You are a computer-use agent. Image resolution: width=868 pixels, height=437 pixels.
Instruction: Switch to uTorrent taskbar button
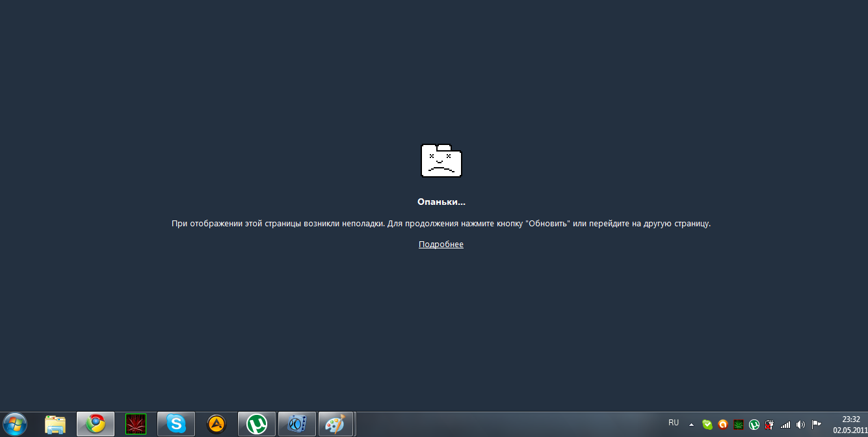[257, 424]
